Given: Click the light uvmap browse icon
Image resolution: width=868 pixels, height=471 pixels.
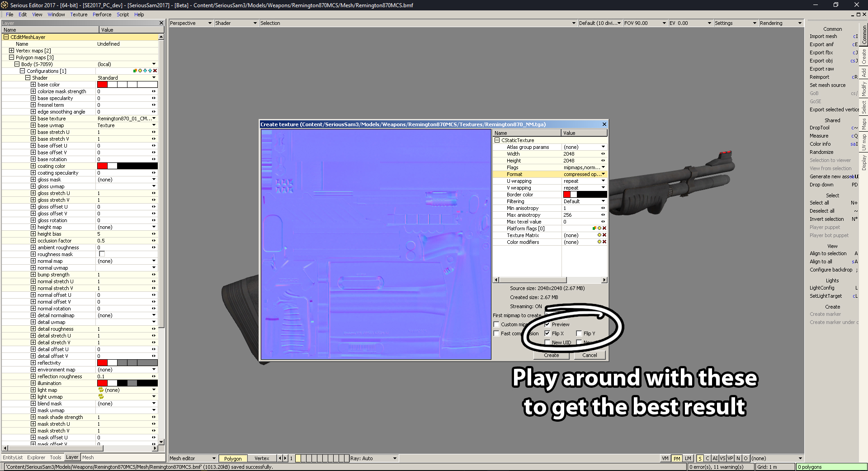Looking at the screenshot, I should (x=101, y=396).
